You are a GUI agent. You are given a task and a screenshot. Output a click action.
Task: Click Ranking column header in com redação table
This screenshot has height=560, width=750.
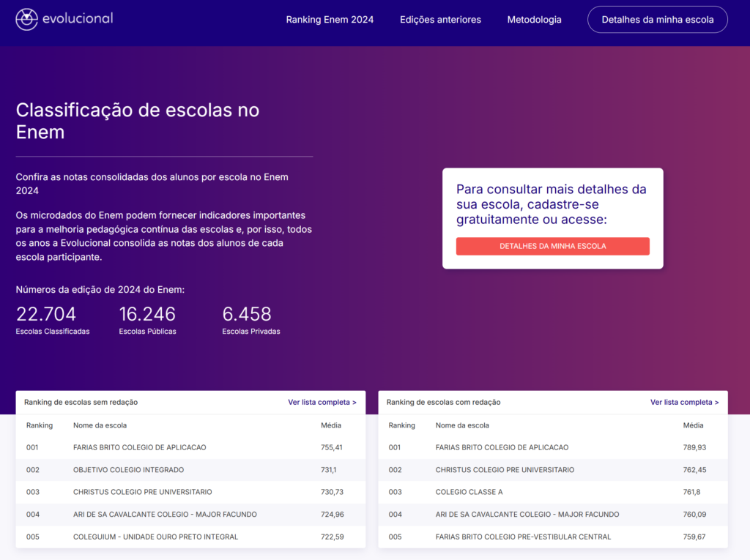(x=402, y=425)
